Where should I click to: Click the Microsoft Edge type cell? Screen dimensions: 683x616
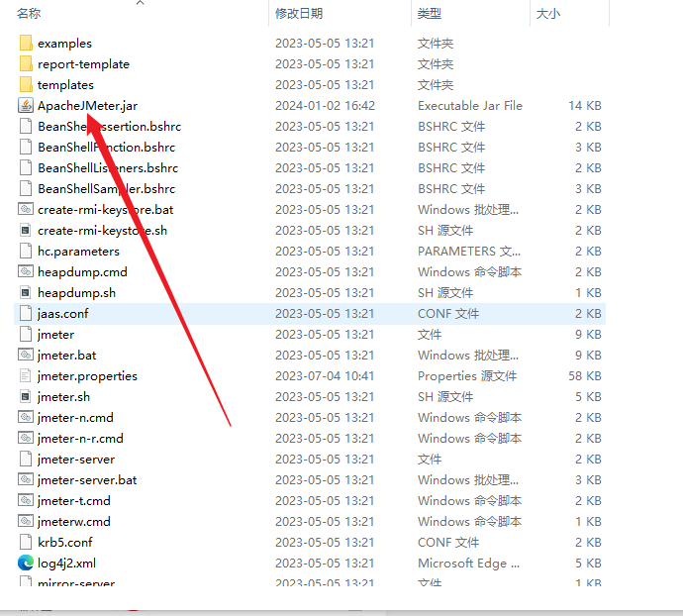pos(468,564)
